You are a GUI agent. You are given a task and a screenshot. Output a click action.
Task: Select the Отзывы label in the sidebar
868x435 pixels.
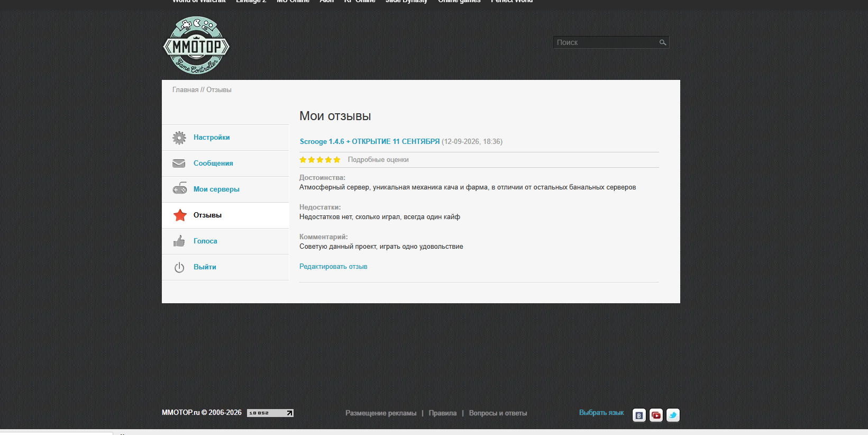(207, 215)
